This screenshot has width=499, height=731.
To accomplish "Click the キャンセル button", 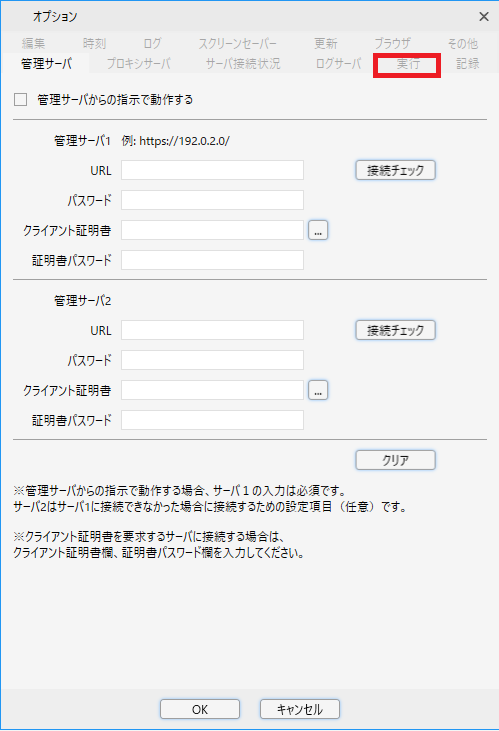I will (x=300, y=709).
